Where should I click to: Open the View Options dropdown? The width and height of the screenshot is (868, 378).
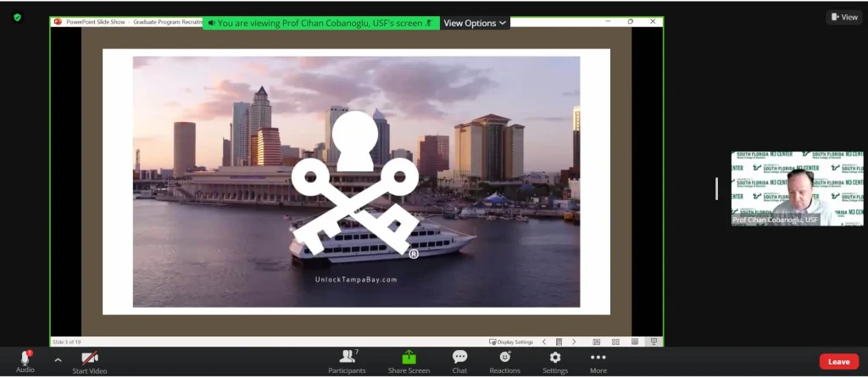(475, 23)
